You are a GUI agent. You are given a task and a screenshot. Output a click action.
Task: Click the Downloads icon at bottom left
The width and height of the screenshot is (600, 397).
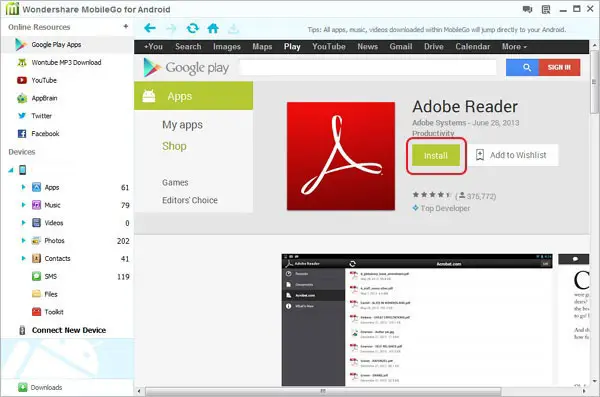(x=23, y=387)
